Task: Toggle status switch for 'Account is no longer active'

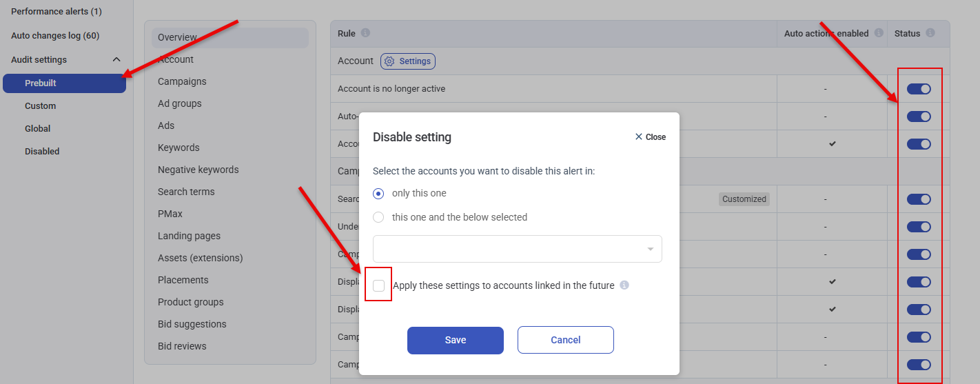Action: pyautogui.click(x=919, y=89)
